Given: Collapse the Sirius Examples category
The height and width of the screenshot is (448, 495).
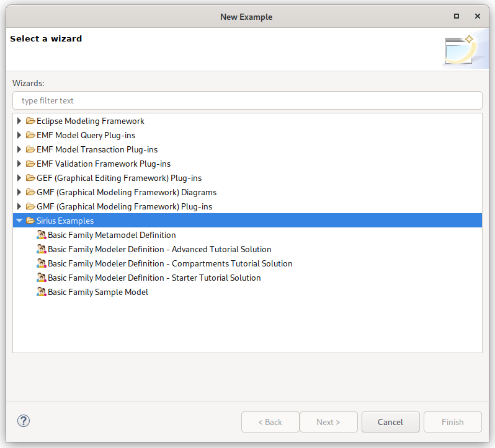Looking at the screenshot, I should (x=19, y=221).
